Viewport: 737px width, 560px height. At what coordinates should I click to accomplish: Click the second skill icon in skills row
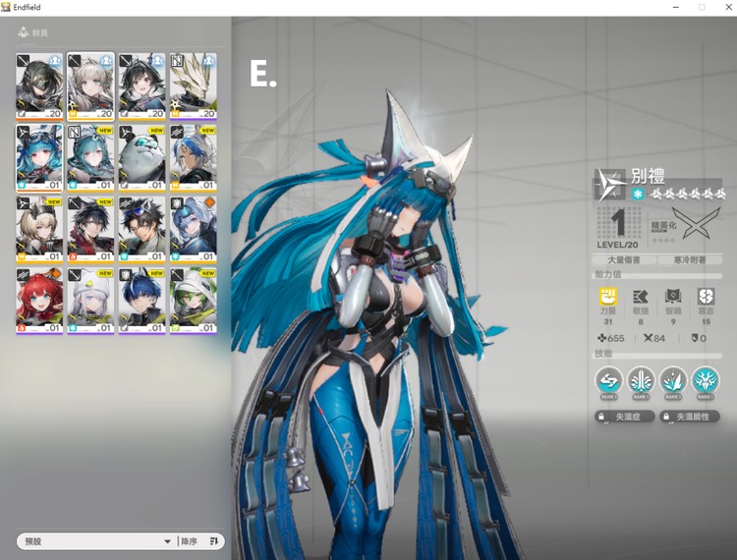(x=640, y=381)
